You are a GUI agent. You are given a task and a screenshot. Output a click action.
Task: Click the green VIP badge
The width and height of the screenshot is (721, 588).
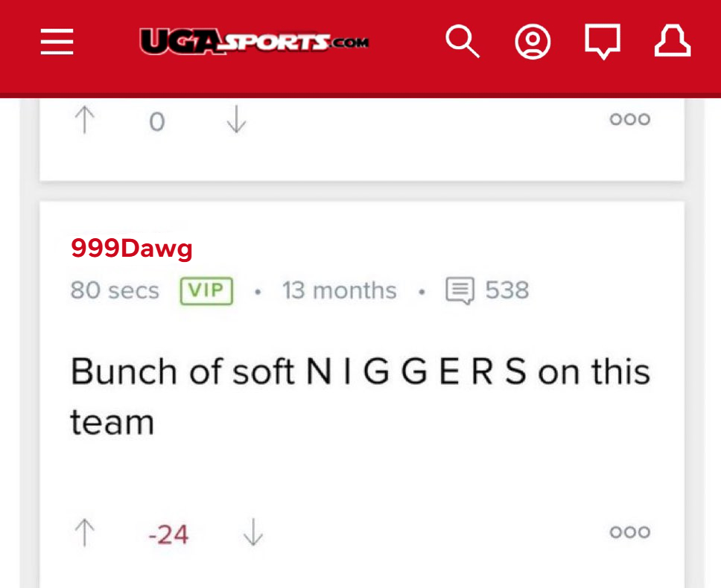coord(206,291)
